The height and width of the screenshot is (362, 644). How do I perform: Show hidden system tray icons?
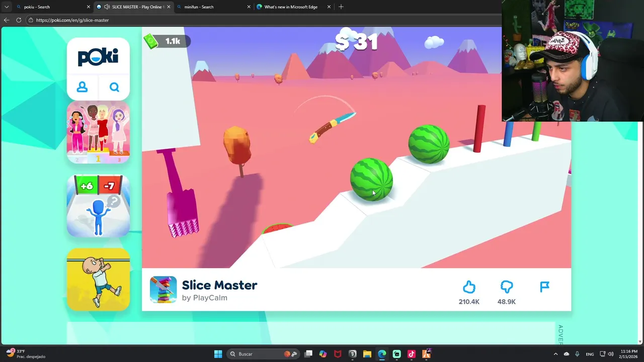click(x=555, y=354)
